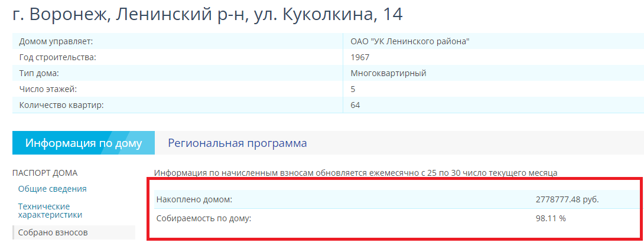The height and width of the screenshot is (246, 644).
Task: Click the Тип дома label
Action: pos(39,73)
